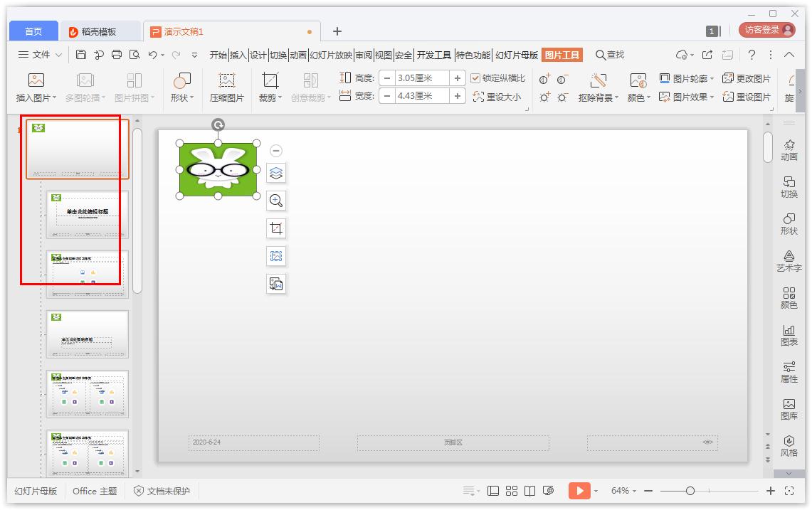812x510 pixels.
Task: Open the Start (开始) ribbon tab
Action: pyautogui.click(x=218, y=55)
